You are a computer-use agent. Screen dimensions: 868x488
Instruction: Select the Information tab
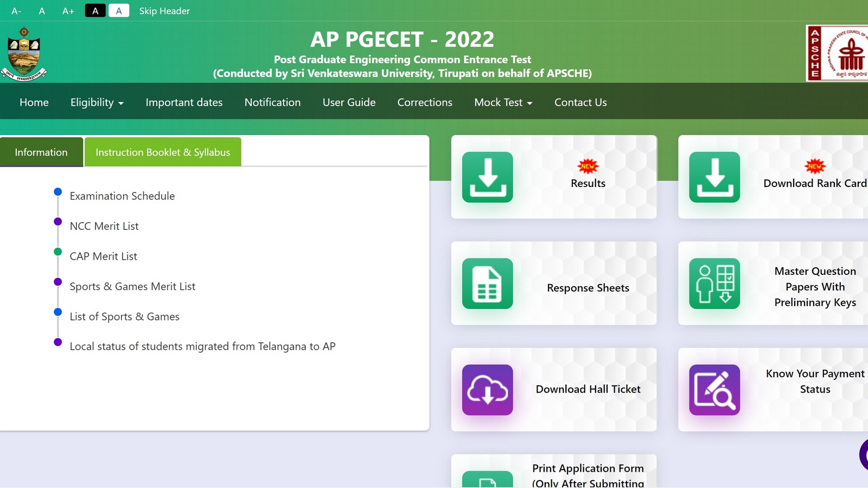pyautogui.click(x=41, y=152)
